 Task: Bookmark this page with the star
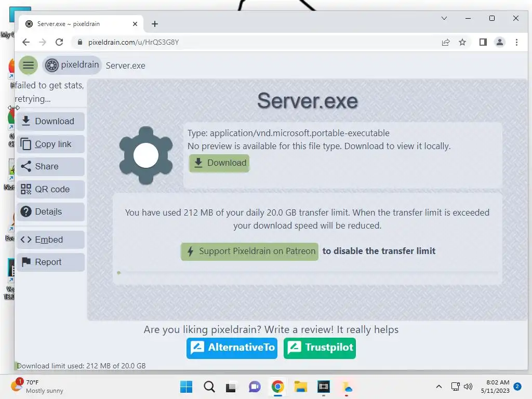(462, 42)
